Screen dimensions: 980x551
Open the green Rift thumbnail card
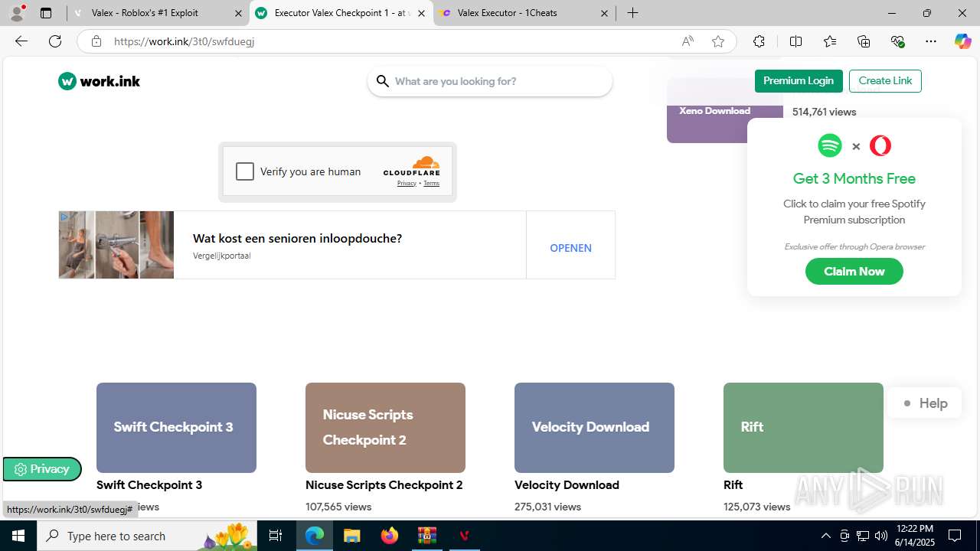coord(803,428)
